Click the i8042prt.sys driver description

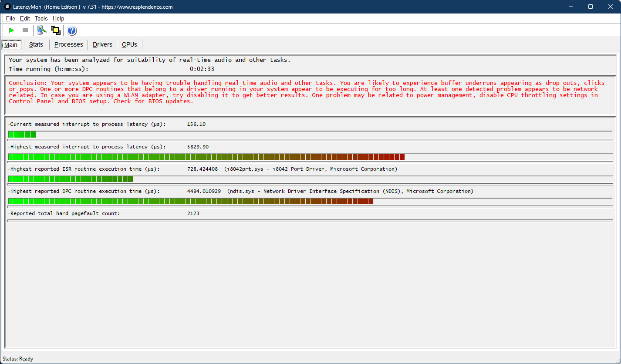[x=310, y=169]
